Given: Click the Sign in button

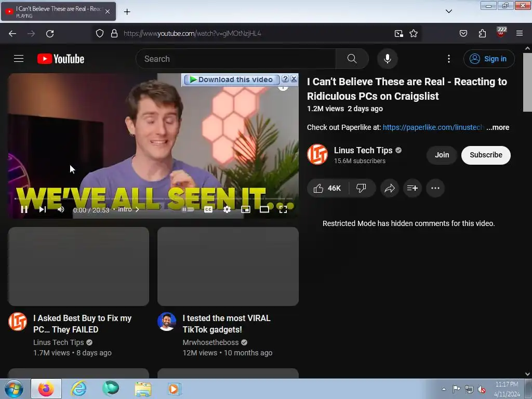Looking at the screenshot, I should pos(488,59).
